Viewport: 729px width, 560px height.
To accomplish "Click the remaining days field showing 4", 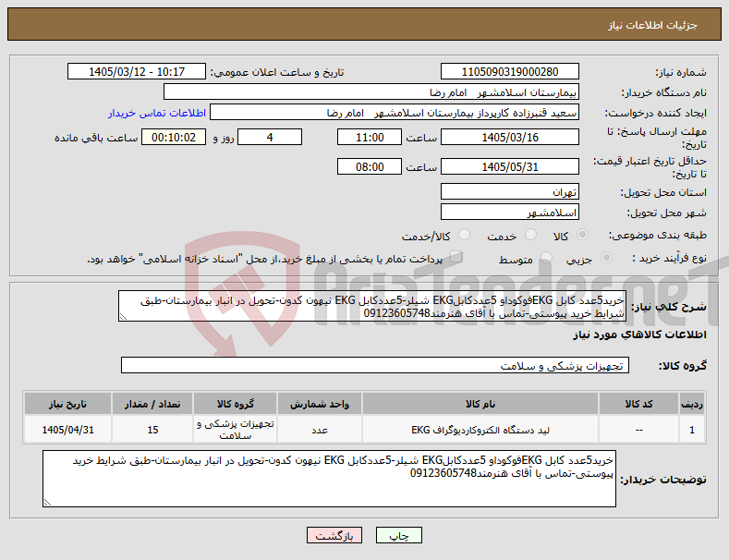I will click(270, 137).
